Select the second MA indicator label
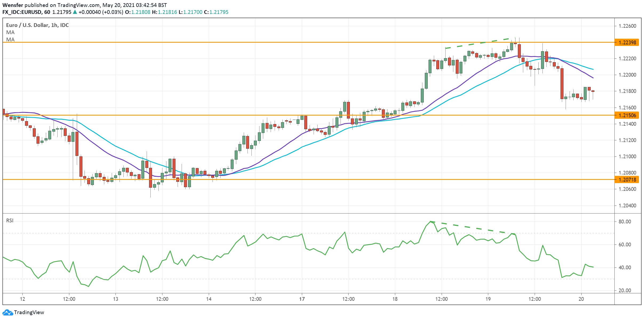 10,39
